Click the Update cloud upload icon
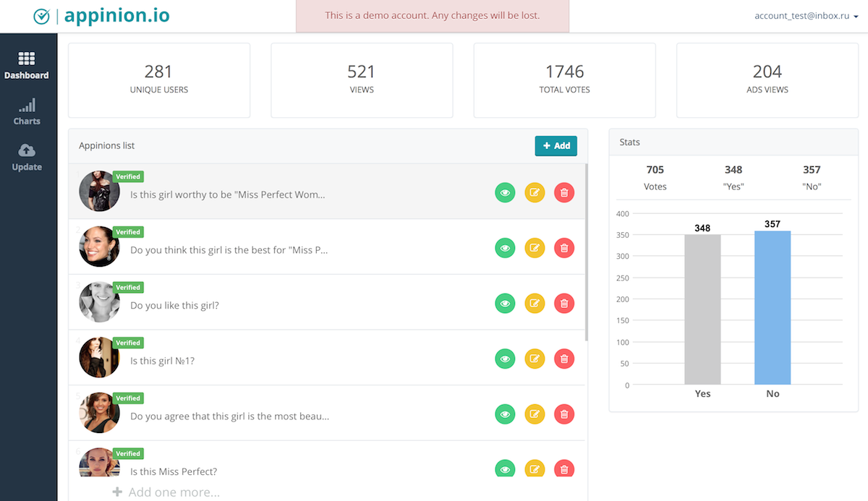The width and height of the screenshot is (868, 501). (x=27, y=151)
